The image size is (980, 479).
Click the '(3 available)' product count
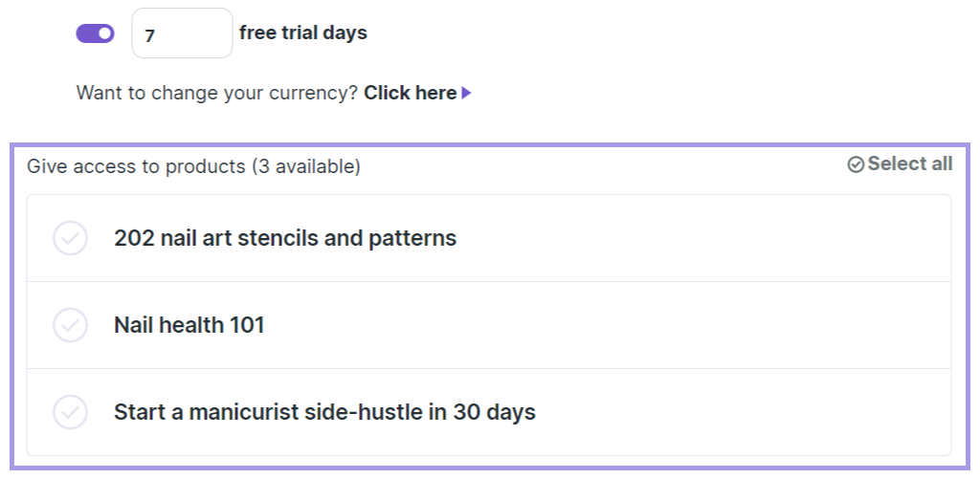[305, 166]
